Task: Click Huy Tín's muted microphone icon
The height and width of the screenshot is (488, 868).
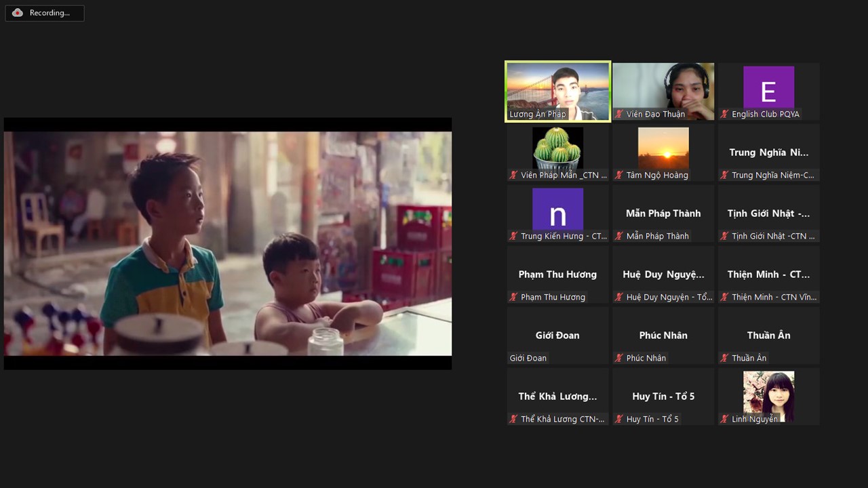Action: (619, 420)
